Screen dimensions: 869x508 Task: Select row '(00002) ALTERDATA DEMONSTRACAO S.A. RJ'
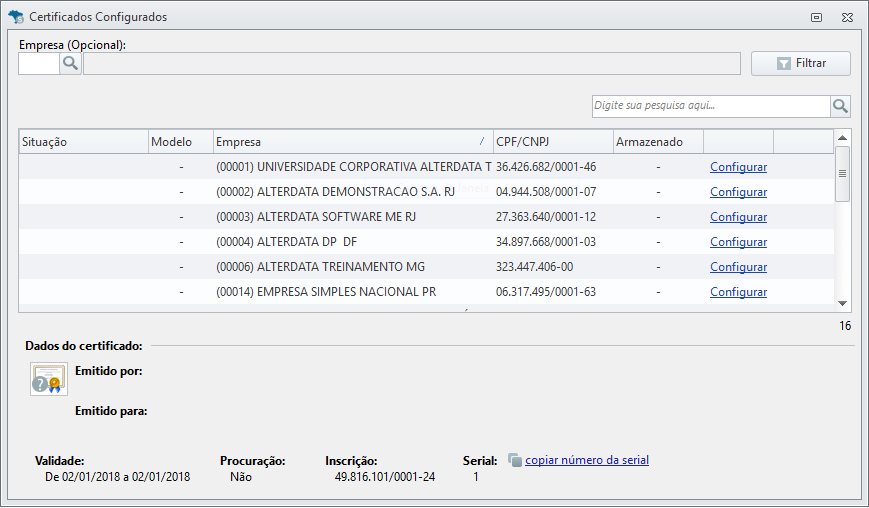426,192
